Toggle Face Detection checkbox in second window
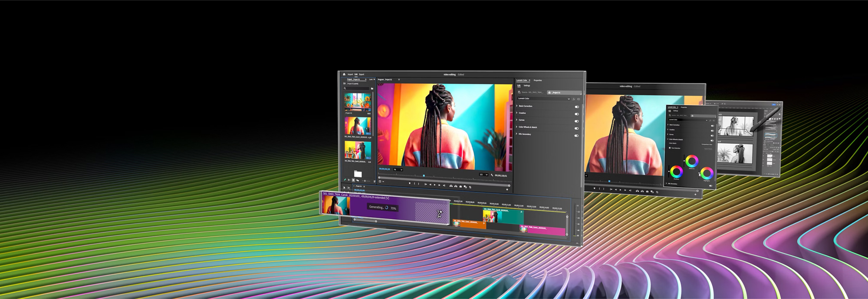Viewport: 868px width, 299px height. 670,148
